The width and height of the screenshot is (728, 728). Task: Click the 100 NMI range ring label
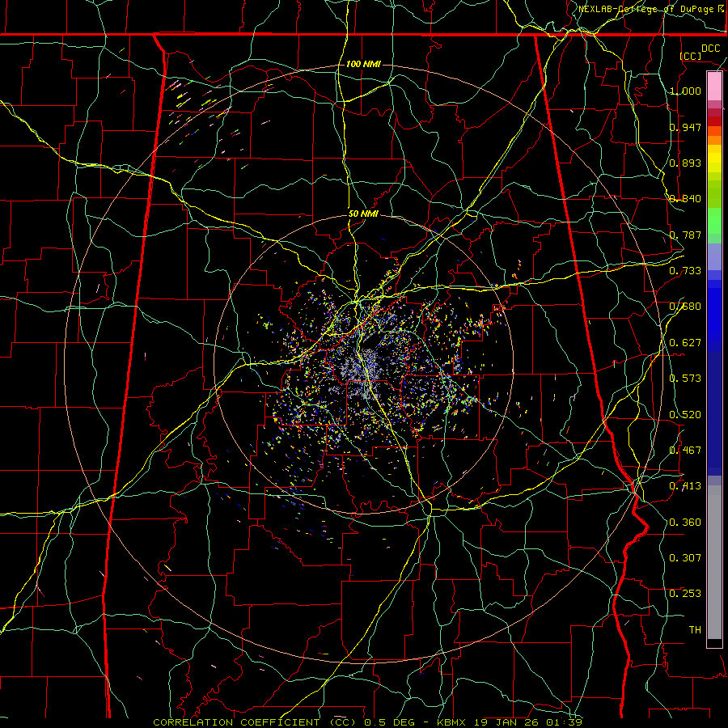pyautogui.click(x=363, y=64)
